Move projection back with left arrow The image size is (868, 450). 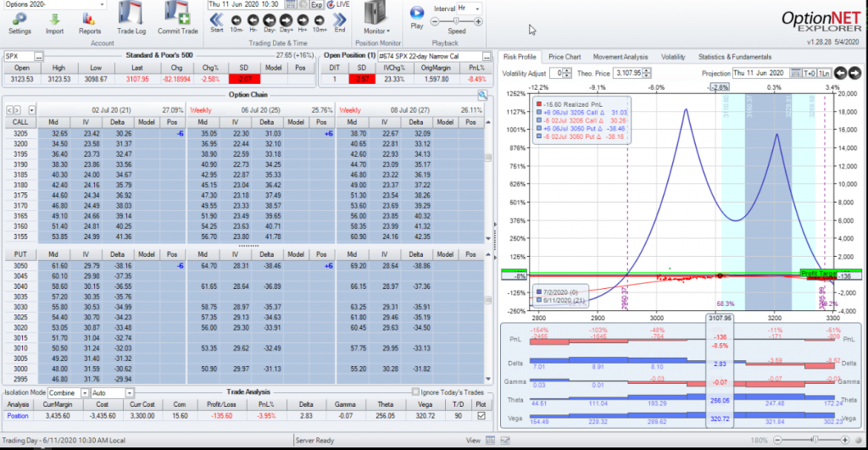tap(840, 73)
